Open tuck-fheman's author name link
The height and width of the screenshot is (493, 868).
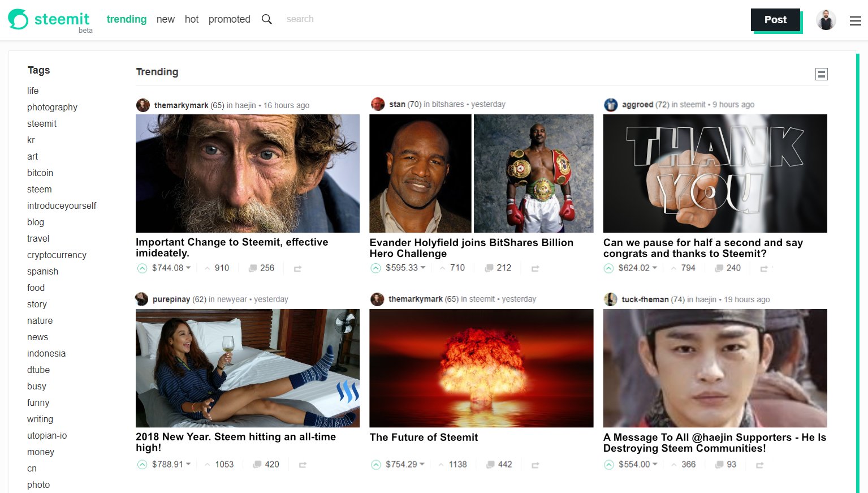point(645,299)
